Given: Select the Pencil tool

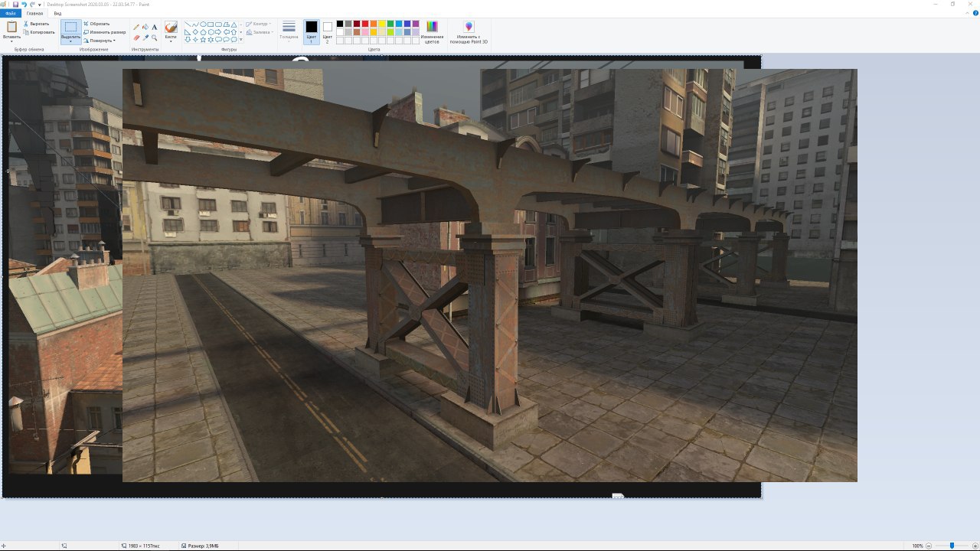Looking at the screenshot, I should pyautogui.click(x=136, y=27).
